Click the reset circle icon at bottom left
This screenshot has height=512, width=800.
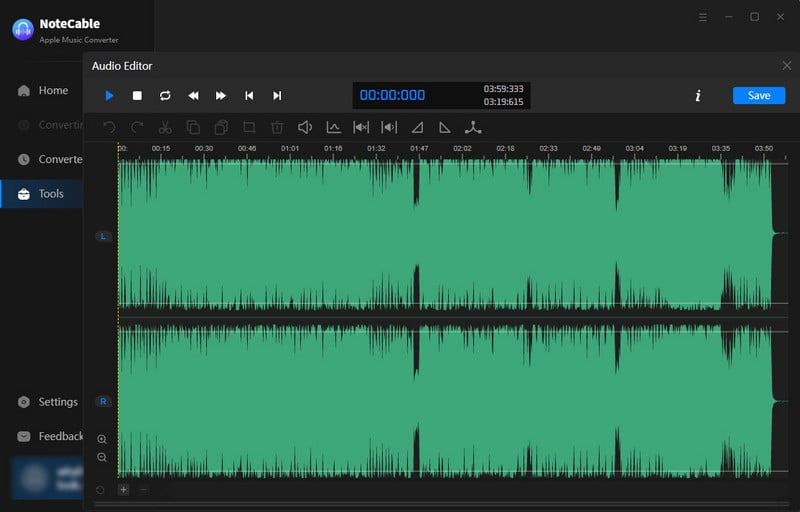100,490
